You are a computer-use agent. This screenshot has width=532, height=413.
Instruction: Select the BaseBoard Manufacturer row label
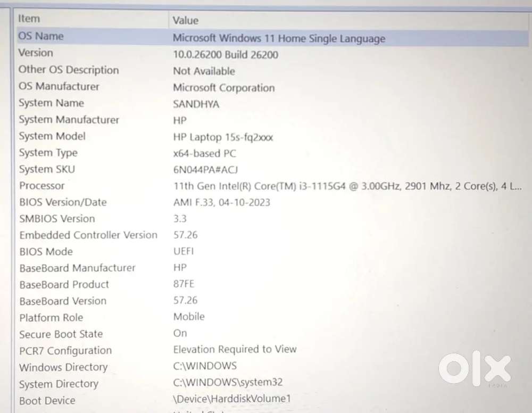(x=77, y=268)
